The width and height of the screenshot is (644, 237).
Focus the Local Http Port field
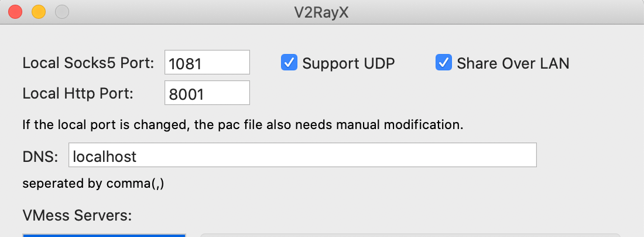(x=207, y=93)
